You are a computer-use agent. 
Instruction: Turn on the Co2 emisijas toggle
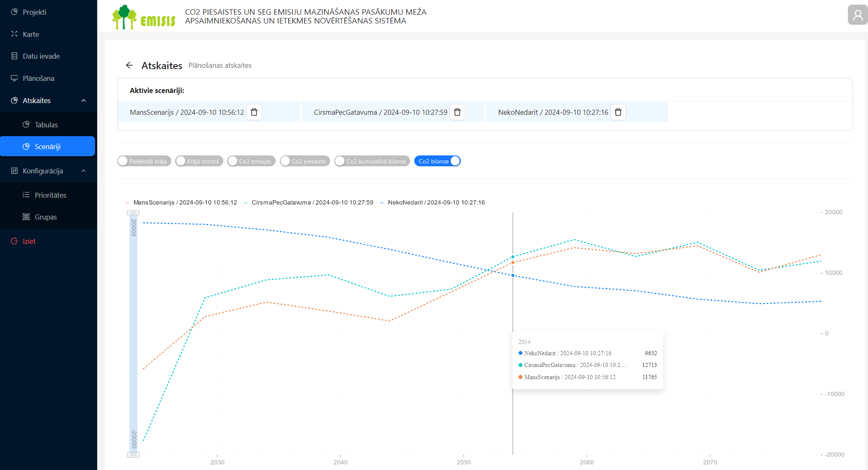pos(251,161)
